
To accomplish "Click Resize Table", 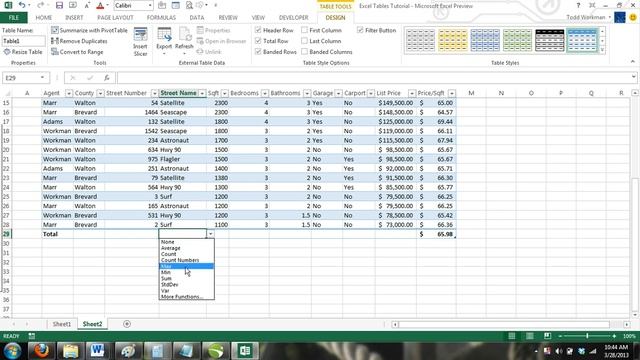I will pos(23,52).
